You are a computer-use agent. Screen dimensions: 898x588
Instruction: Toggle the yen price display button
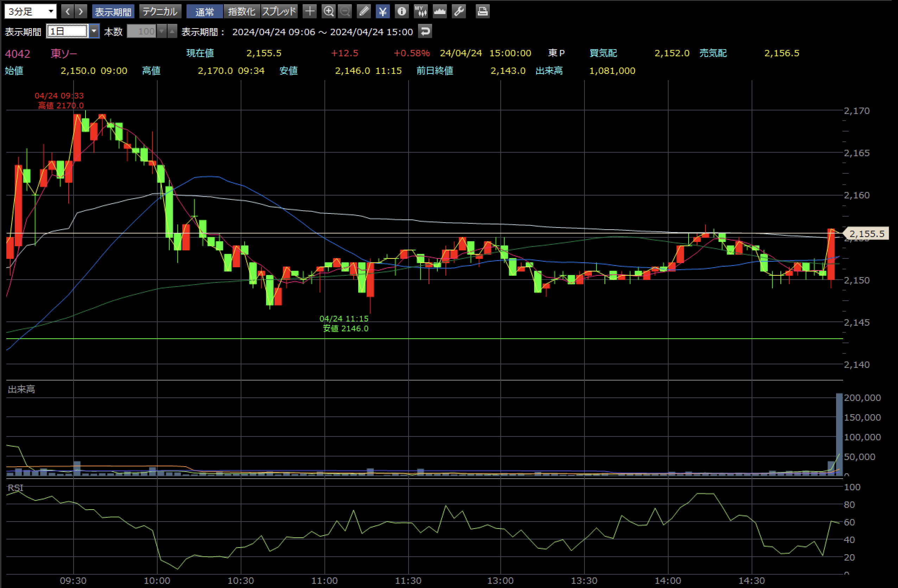(382, 11)
